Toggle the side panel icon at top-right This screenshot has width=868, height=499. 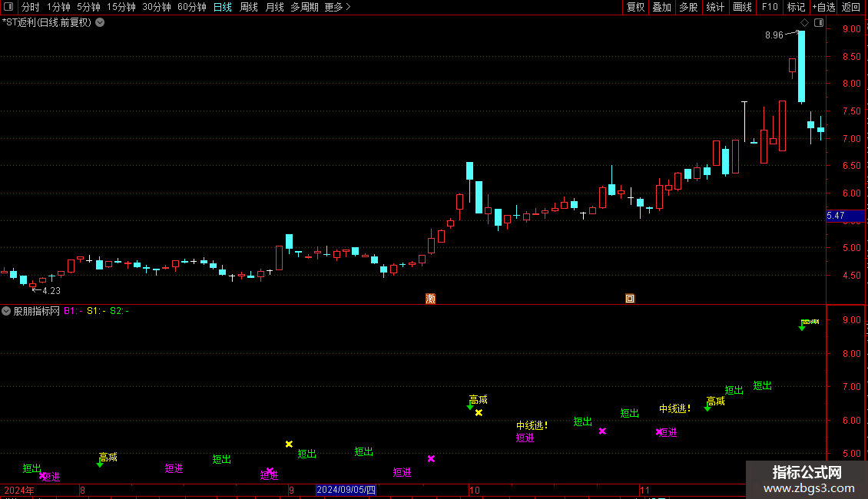[819, 23]
